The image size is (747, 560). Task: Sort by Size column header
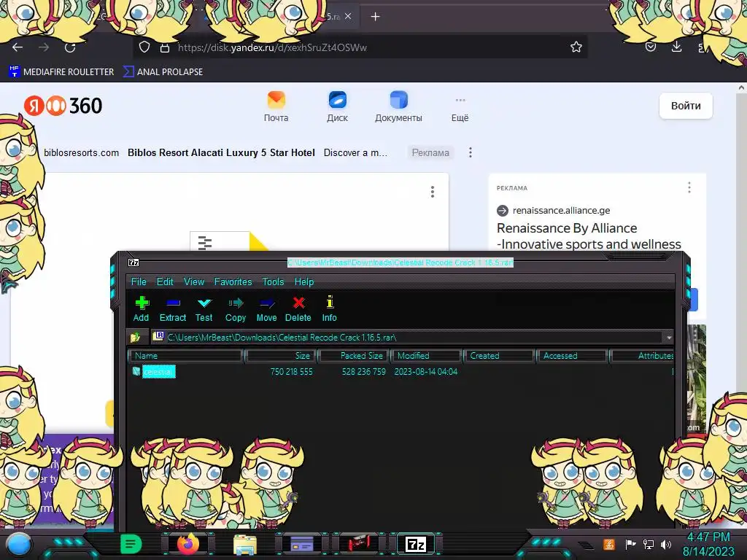281,356
